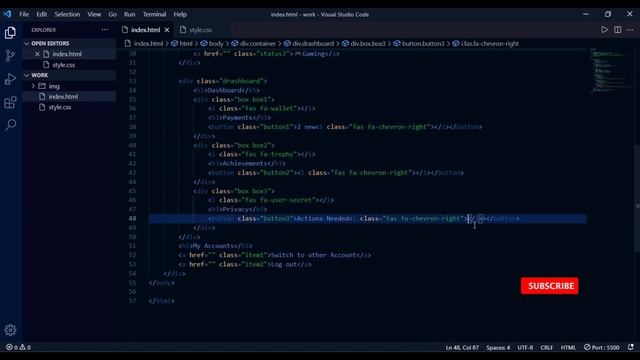This screenshot has height=360, width=640.
Task: Switch to the style.css editor tab
Action: (x=200, y=30)
